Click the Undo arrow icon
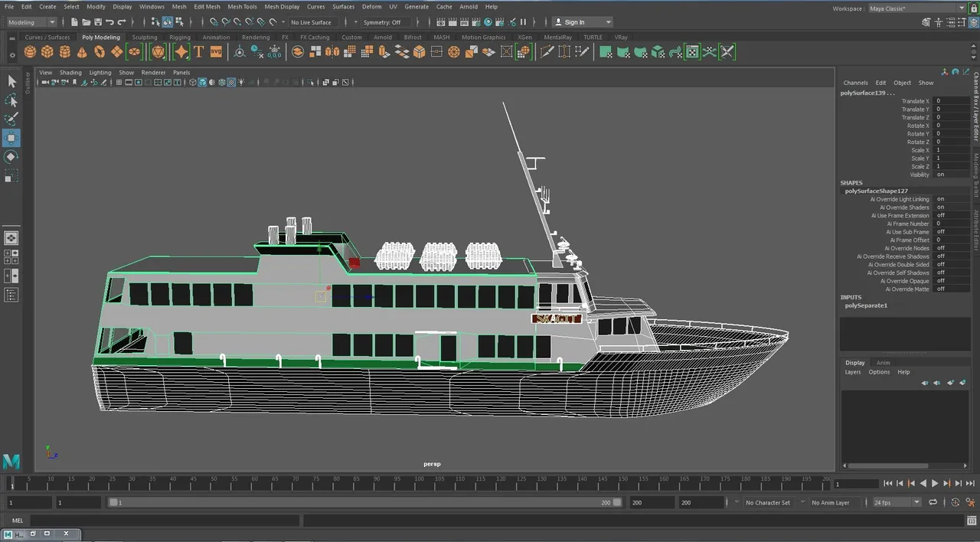 click(109, 22)
